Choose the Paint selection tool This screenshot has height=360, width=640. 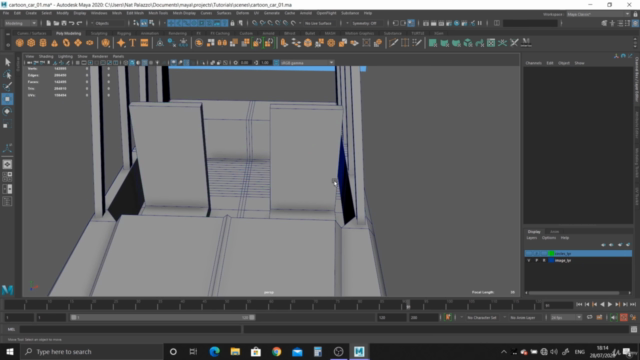(7, 87)
